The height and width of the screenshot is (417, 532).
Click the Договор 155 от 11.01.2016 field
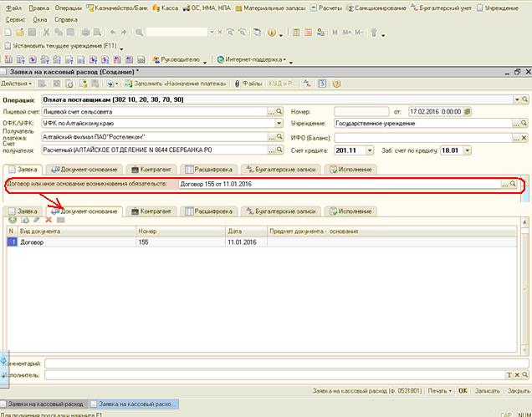(x=340, y=184)
